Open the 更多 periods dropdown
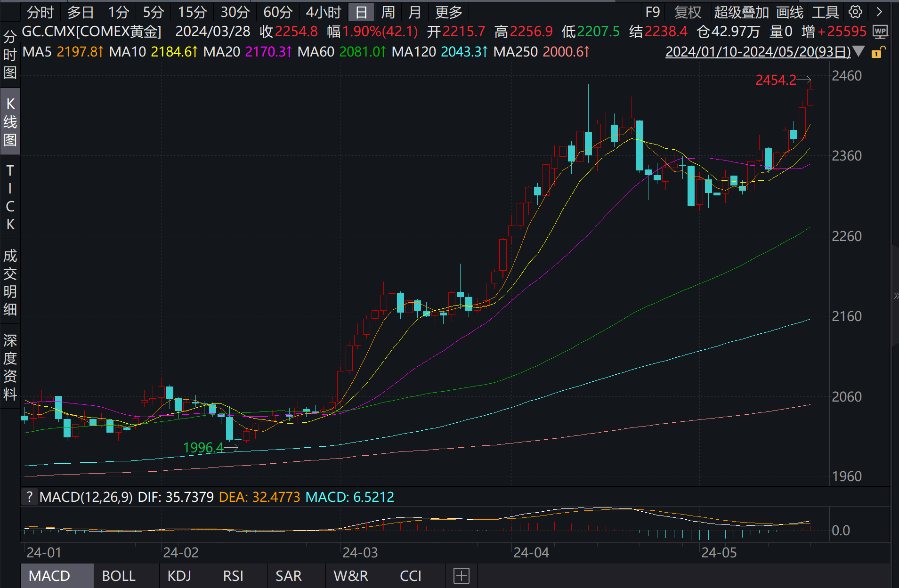Screen dimensions: 899x588 click(x=448, y=12)
